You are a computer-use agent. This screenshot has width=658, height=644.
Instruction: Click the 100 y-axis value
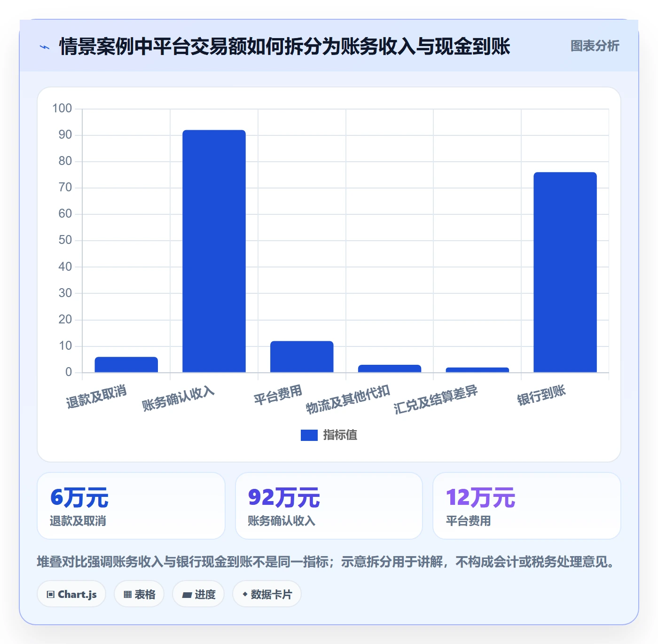[62, 109]
